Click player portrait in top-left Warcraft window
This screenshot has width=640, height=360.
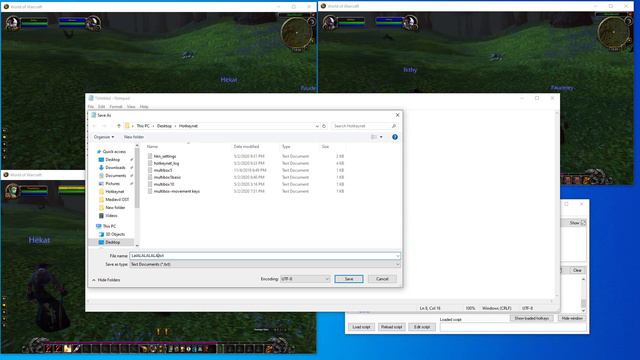[x=13, y=22]
